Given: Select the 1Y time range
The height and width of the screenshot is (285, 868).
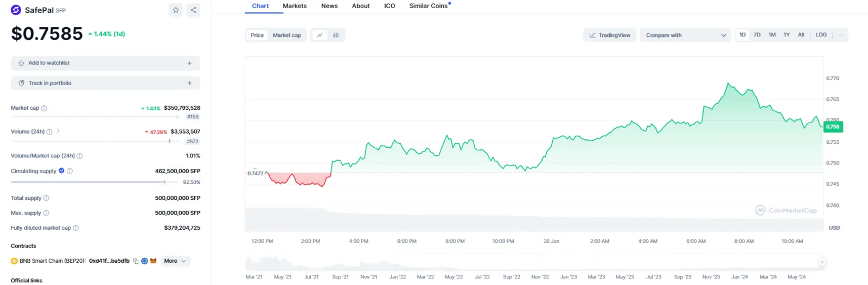Looking at the screenshot, I should [787, 35].
